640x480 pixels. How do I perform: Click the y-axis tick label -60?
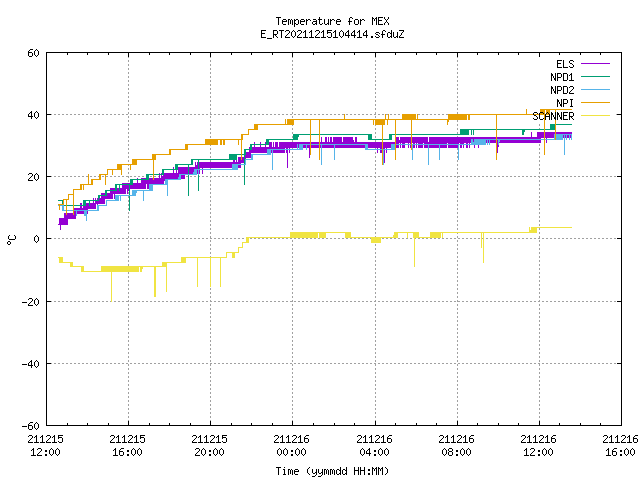coord(31,427)
